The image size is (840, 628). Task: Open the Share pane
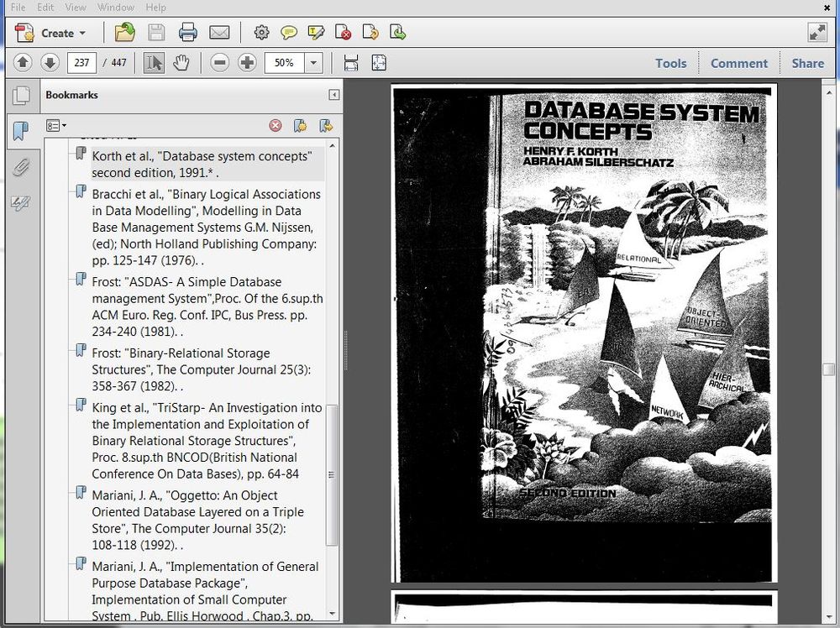coord(808,63)
